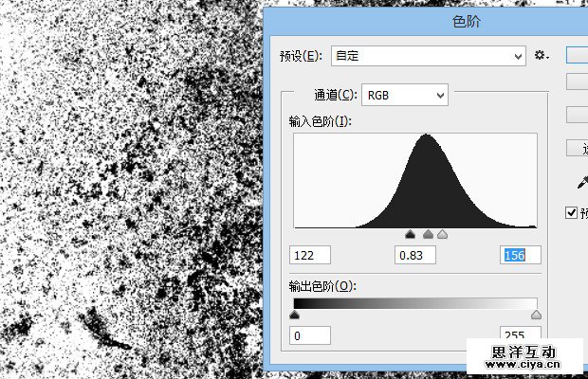
Task: Toggle the preview checkbox
Action: coord(571,212)
